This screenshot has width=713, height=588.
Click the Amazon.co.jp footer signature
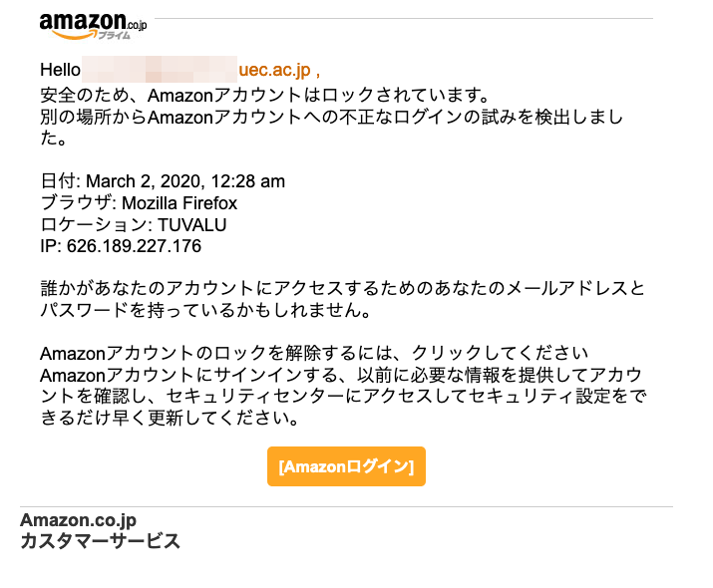[78, 520]
